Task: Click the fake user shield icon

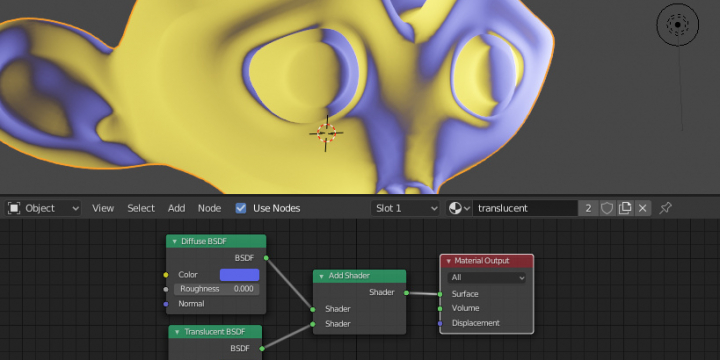Action: point(607,208)
